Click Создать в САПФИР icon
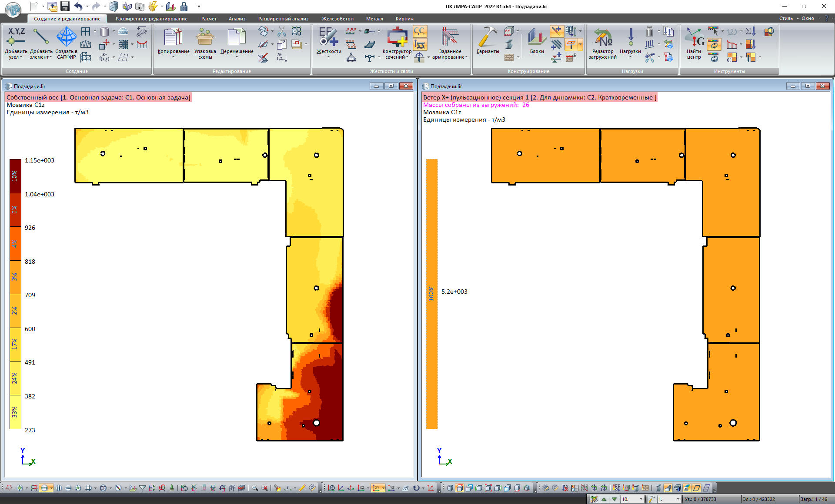Viewport: 835px width, 504px height. [x=66, y=37]
